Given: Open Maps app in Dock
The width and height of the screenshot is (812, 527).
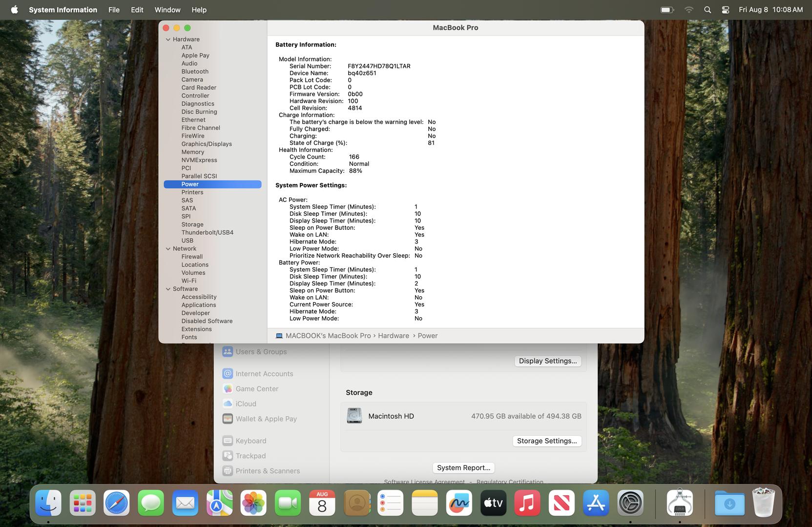Looking at the screenshot, I should pos(219,503).
